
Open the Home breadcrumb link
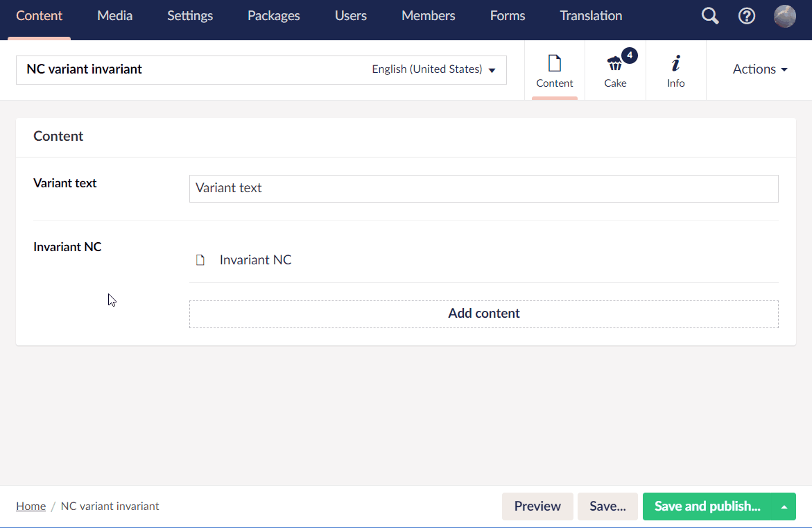pyautogui.click(x=31, y=506)
